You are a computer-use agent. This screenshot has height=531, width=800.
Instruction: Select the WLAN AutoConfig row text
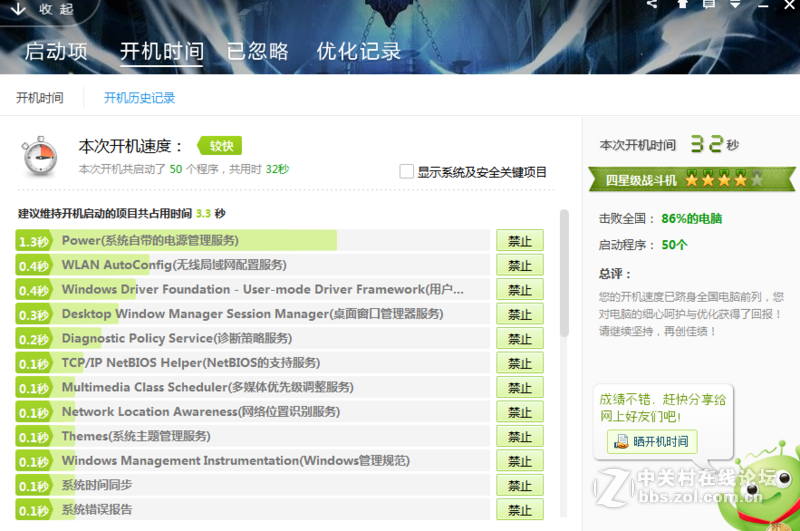click(174, 265)
